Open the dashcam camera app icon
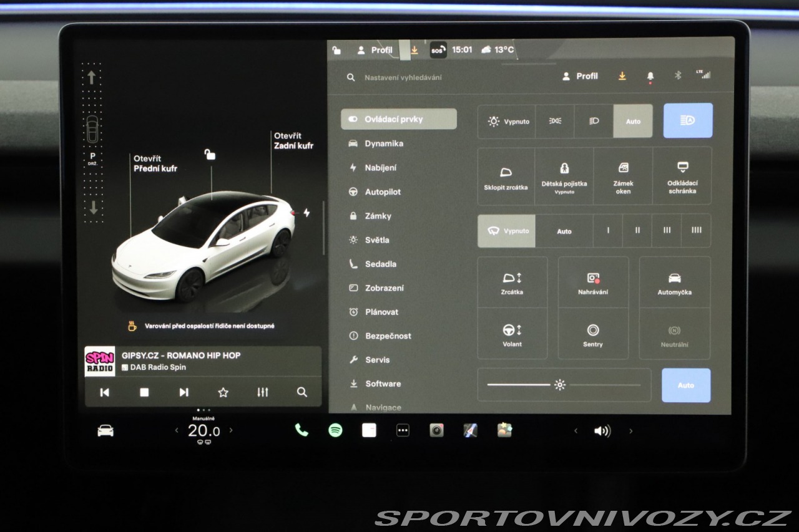The width and height of the screenshot is (799, 532). tap(436, 430)
